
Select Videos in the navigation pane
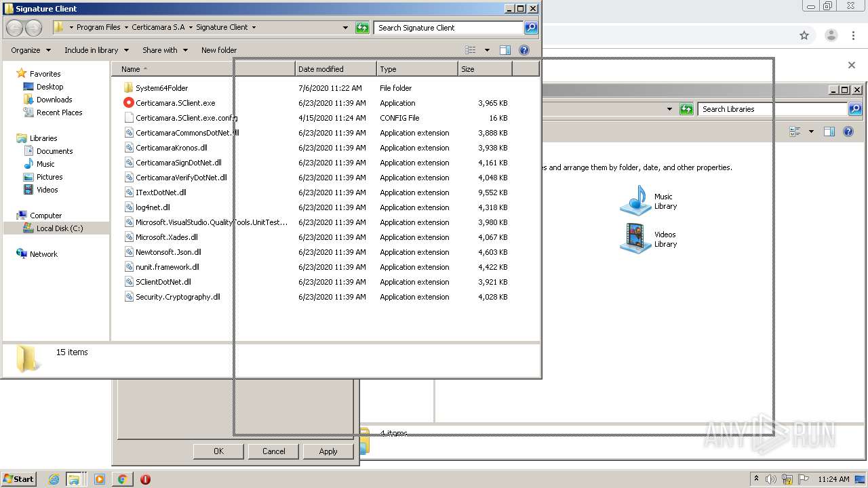point(47,190)
